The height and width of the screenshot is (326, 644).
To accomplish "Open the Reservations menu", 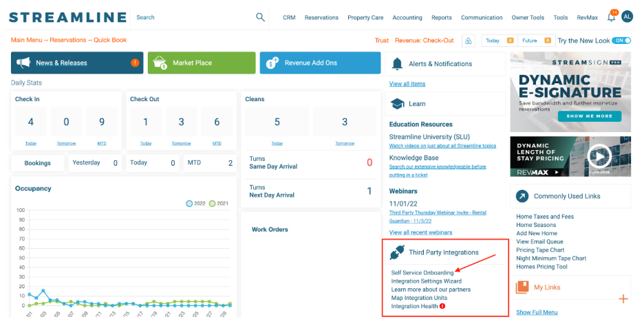I will (321, 18).
